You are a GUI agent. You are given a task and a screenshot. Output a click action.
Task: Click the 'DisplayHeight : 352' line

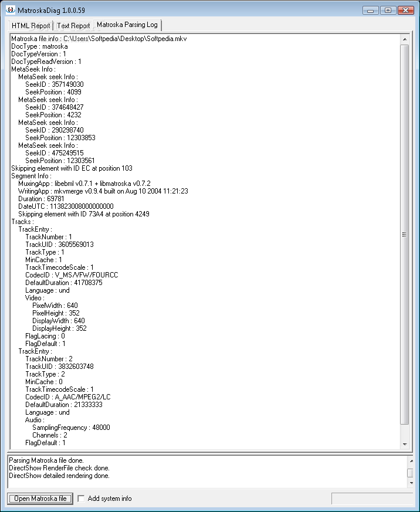(x=59, y=328)
